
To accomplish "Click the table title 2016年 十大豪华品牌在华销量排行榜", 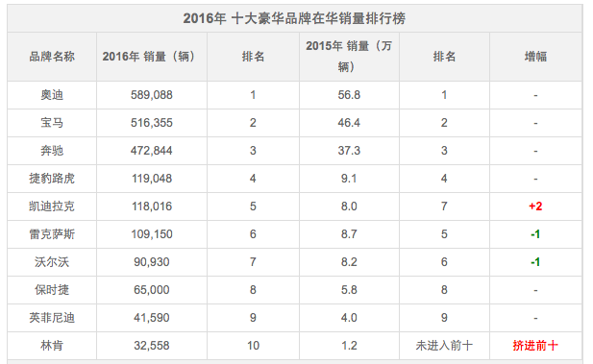I will coord(294,18).
